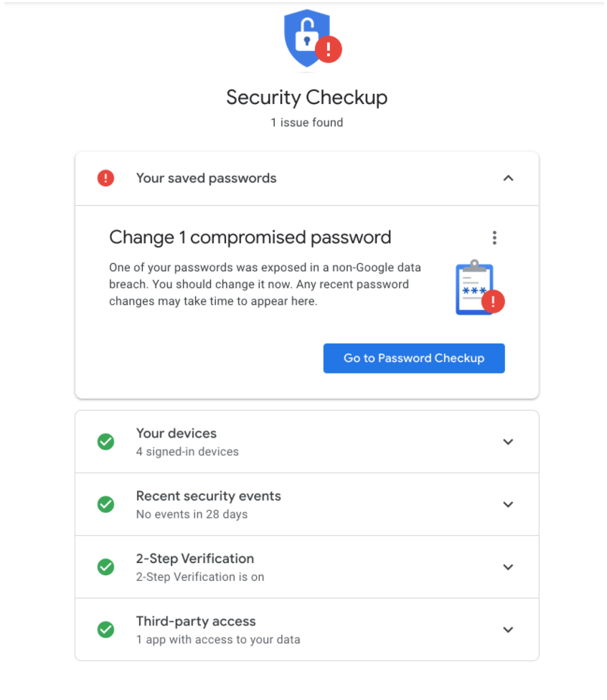Expand Recent security events details
607x700 pixels.
(508, 504)
